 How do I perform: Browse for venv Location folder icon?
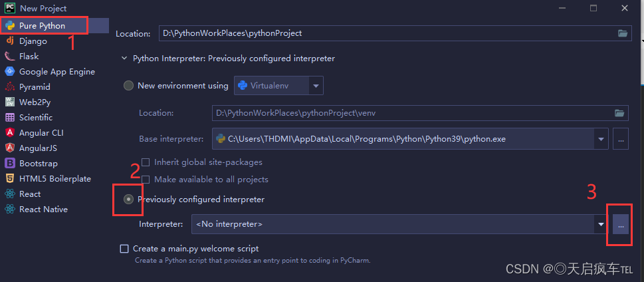(619, 112)
